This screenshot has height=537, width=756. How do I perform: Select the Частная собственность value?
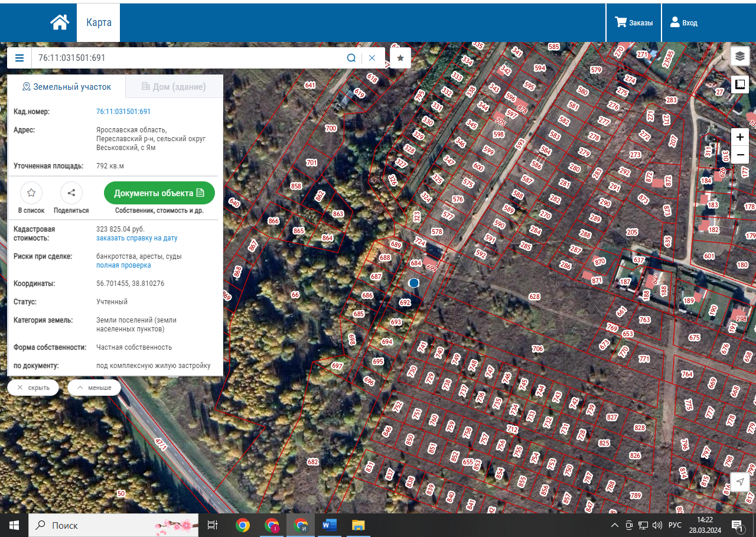point(134,347)
